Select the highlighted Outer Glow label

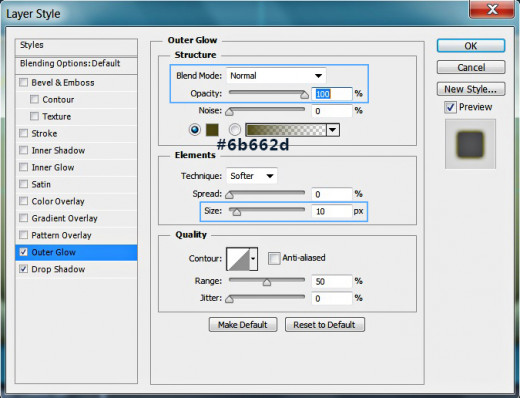click(x=53, y=252)
